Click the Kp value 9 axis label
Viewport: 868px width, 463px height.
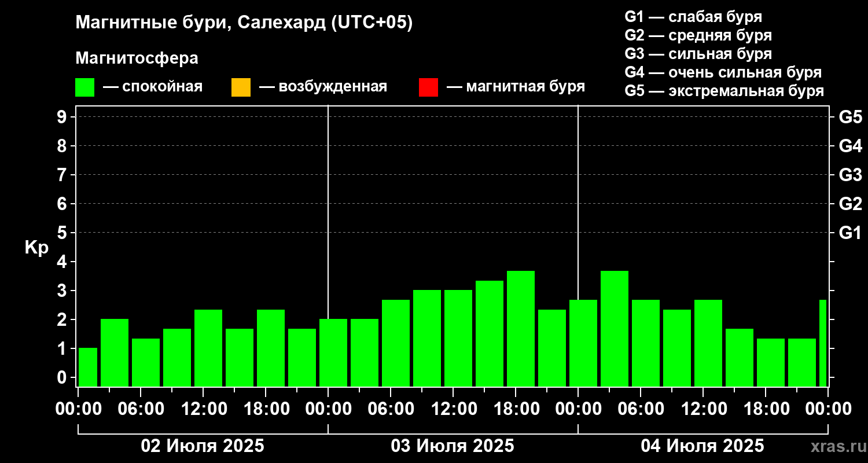point(63,117)
